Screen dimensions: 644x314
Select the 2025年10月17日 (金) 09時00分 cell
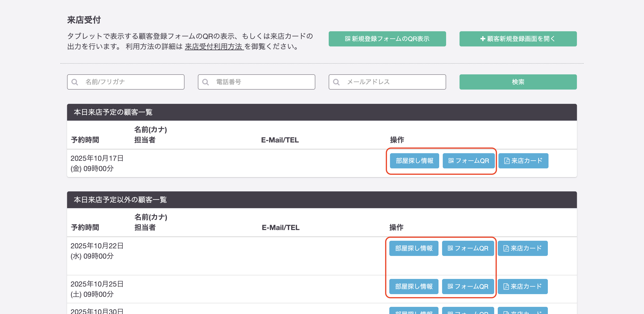[x=97, y=163]
